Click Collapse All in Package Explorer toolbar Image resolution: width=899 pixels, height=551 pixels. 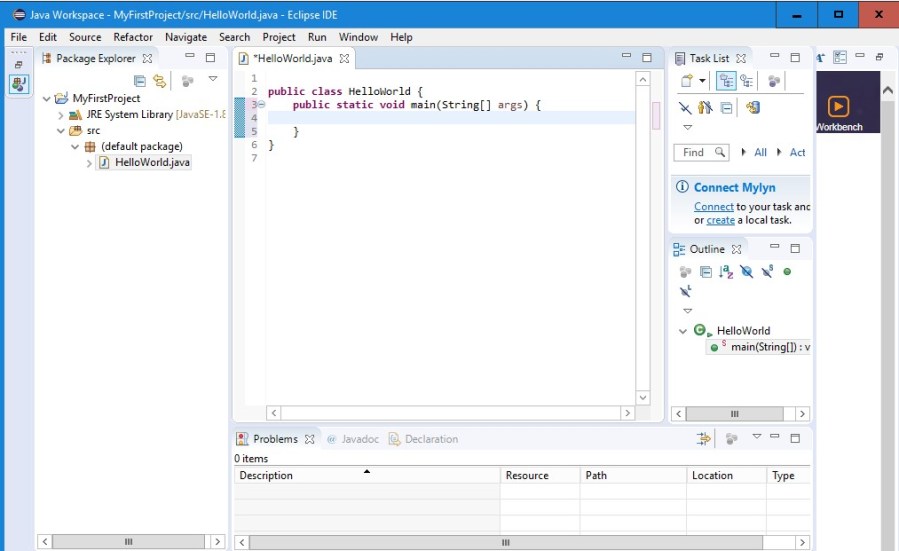click(x=140, y=81)
